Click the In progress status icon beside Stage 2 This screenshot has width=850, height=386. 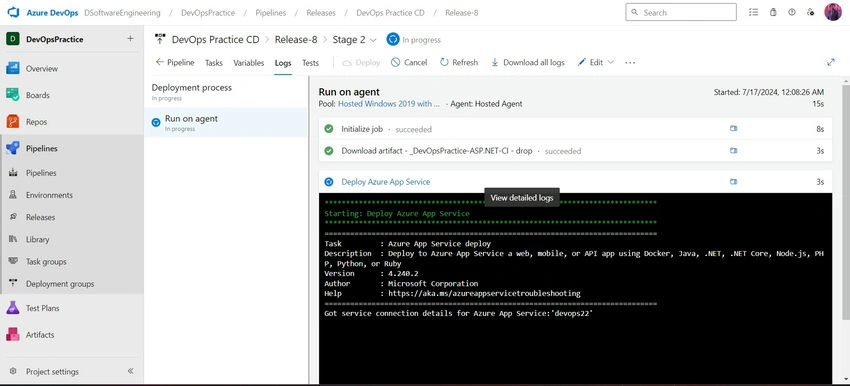(392, 40)
